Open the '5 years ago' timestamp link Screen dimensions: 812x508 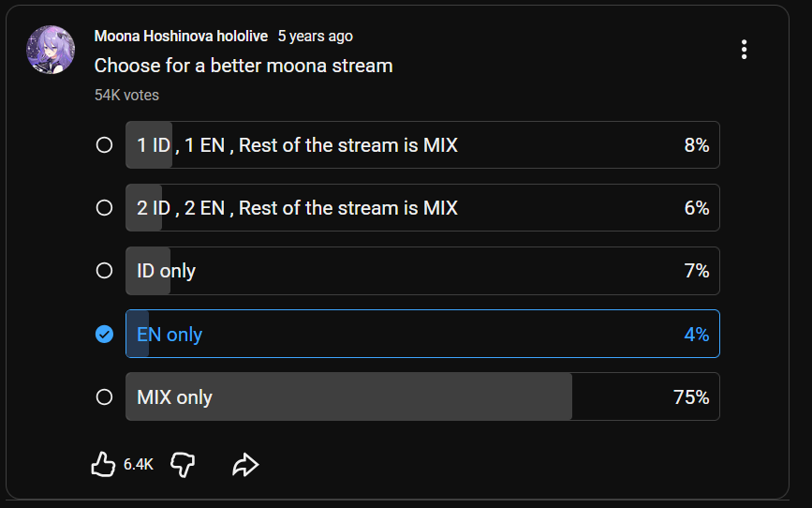click(x=315, y=36)
